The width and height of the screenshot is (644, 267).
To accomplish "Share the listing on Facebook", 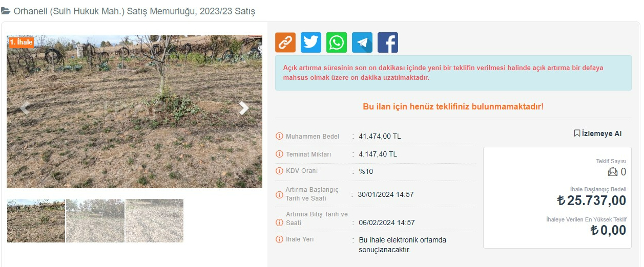I will click(388, 42).
